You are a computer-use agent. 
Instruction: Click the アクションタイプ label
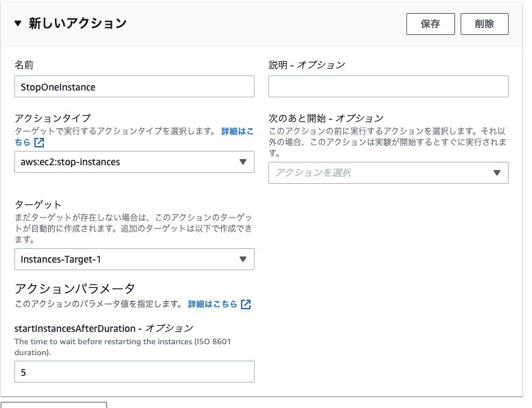click(53, 118)
